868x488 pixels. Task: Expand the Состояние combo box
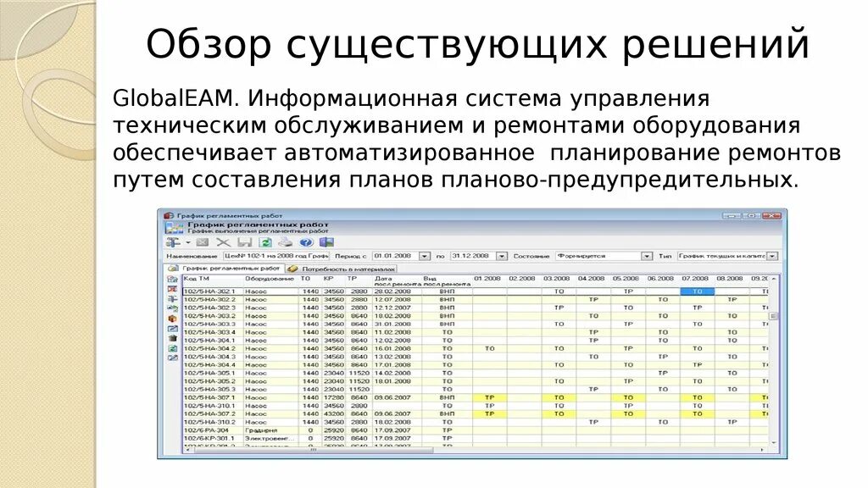(647, 256)
